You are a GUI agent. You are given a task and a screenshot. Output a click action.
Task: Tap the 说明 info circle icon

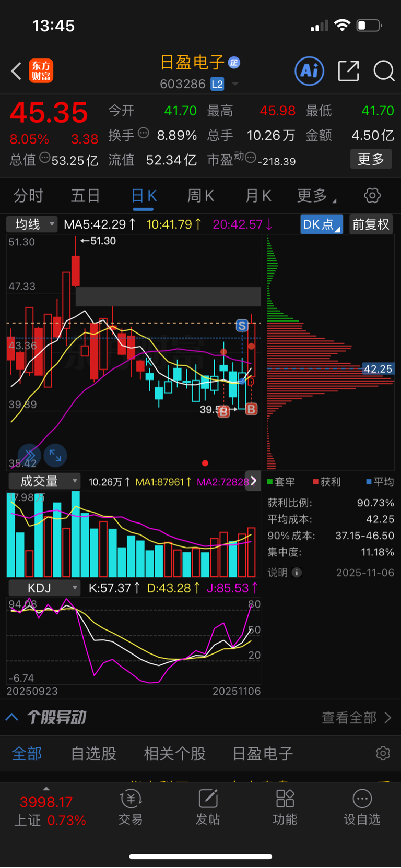297,573
